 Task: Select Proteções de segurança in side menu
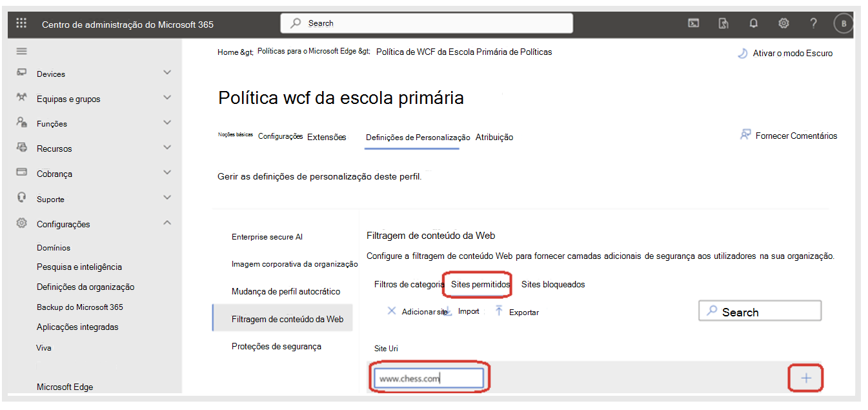[276, 345]
